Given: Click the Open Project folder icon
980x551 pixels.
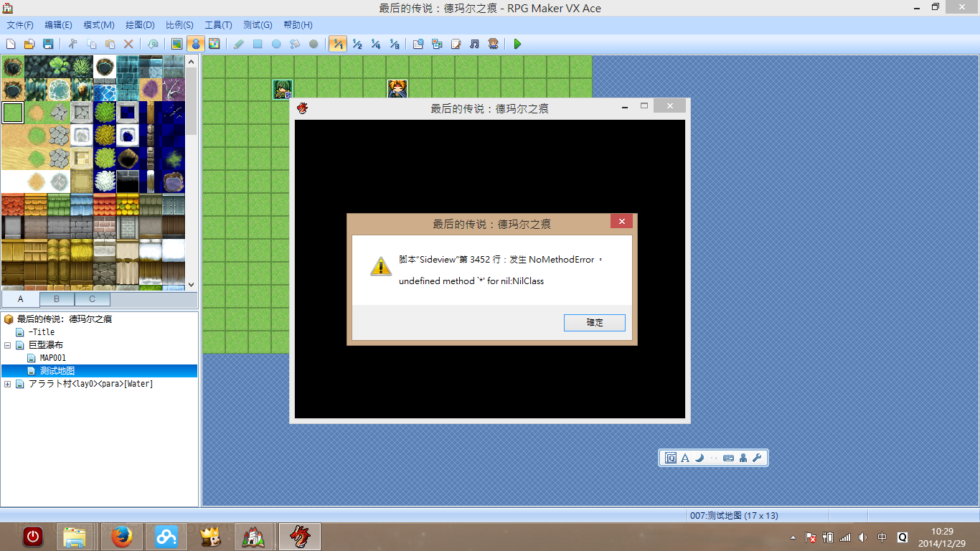Looking at the screenshot, I should pos(29,44).
